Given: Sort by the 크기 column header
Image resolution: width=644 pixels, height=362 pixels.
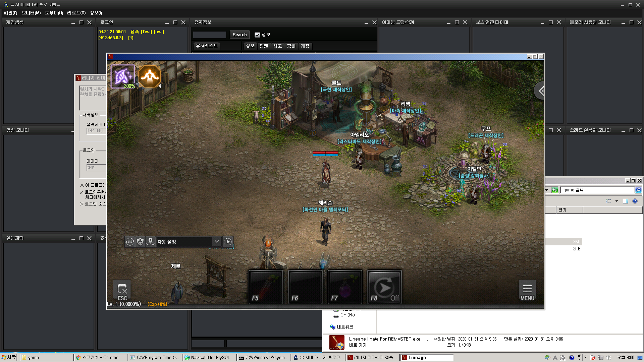Looking at the screenshot, I should 570,210.
